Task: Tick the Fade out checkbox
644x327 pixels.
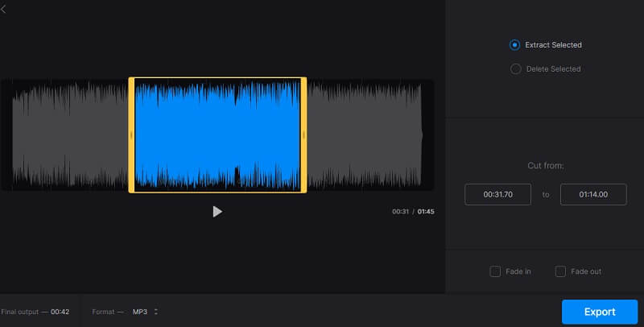Action: pyautogui.click(x=560, y=271)
